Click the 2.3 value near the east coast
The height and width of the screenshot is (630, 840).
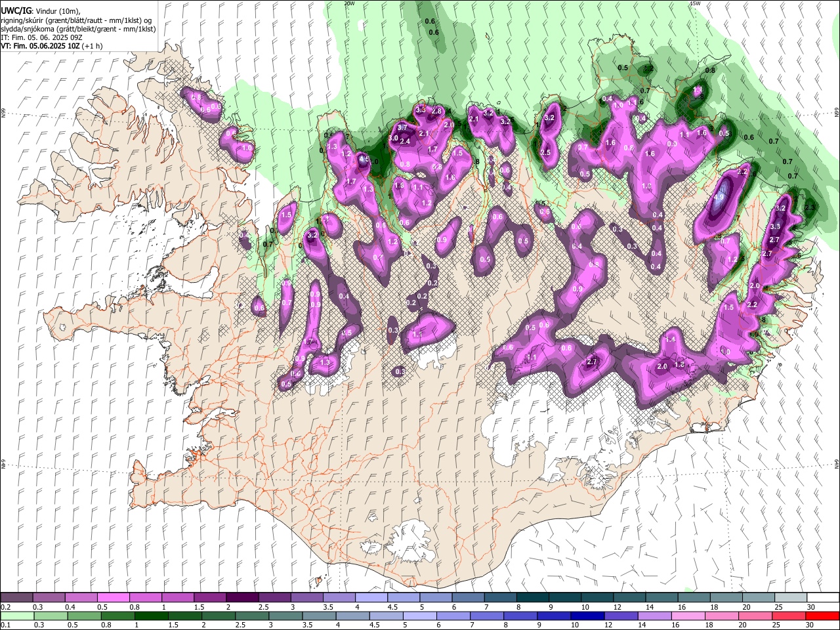[x=809, y=208]
